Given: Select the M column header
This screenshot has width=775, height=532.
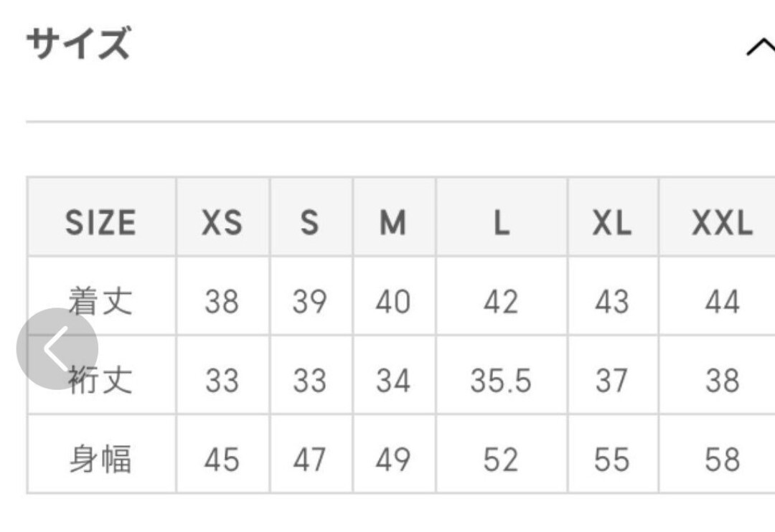Looking at the screenshot, I should 393,222.
